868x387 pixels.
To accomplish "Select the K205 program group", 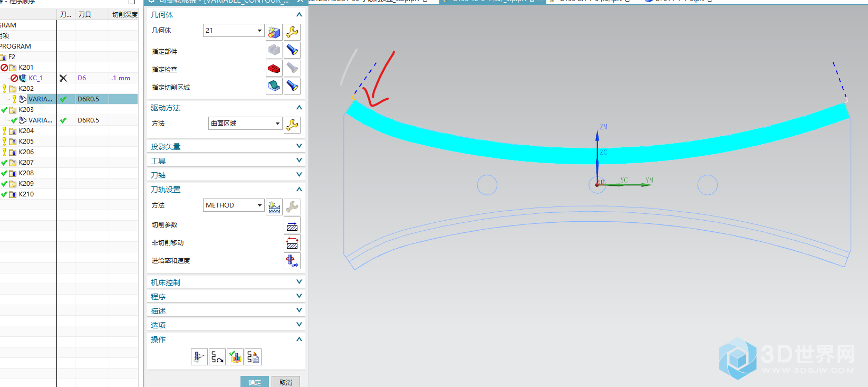I will pyautogui.click(x=26, y=141).
